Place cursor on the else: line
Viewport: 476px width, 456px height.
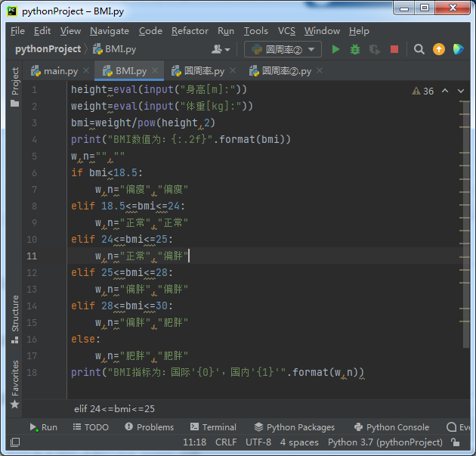click(x=85, y=339)
